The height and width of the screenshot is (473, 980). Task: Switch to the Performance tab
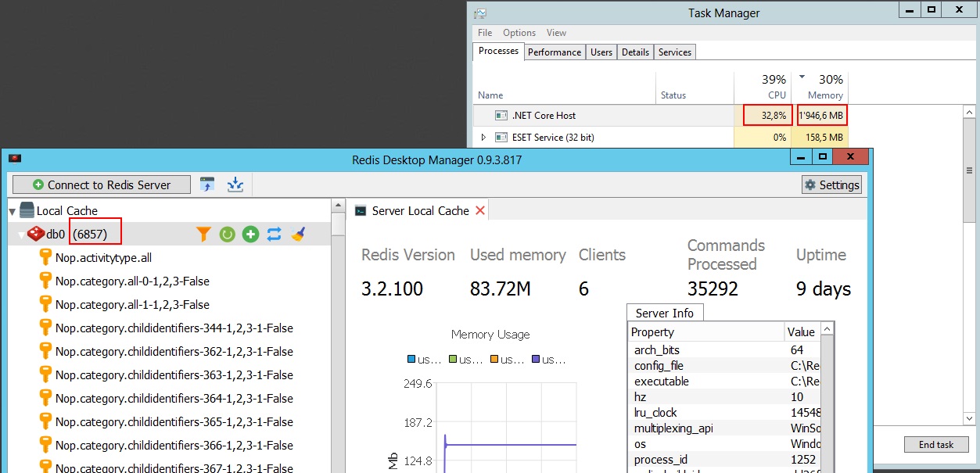coord(555,52)
